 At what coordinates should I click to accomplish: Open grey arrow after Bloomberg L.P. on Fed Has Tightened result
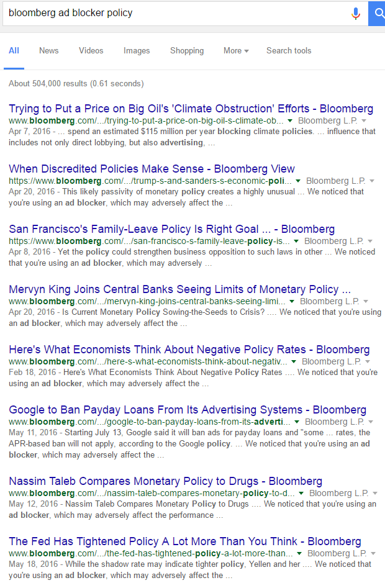tap(373, 553)
